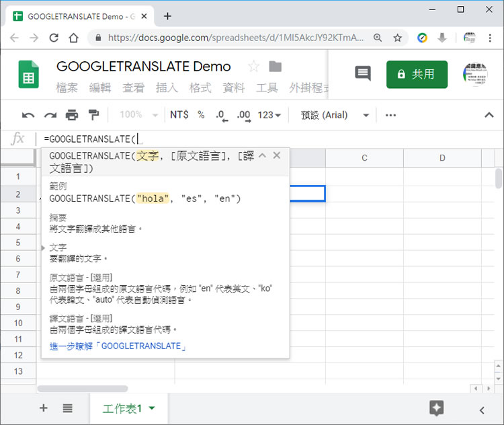Open the 123 number formats dropdown
The image size is (504, 425).
point(269,115)
